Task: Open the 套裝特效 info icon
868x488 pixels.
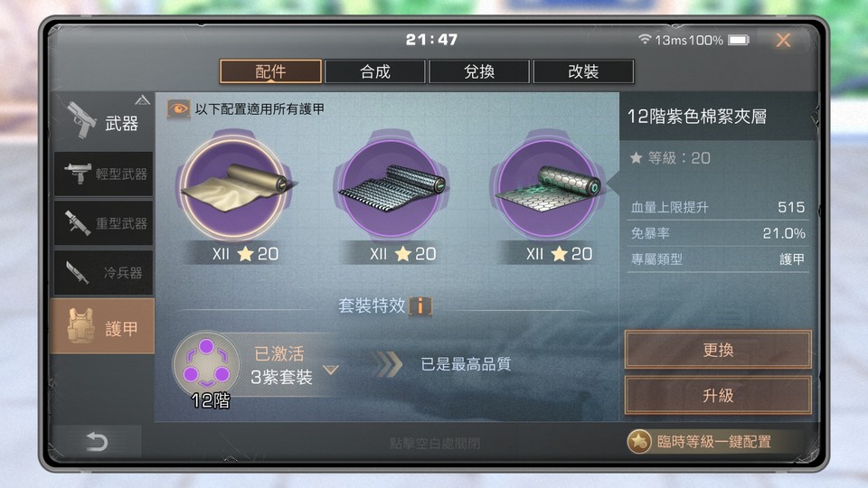Action: tap(420, 305)
